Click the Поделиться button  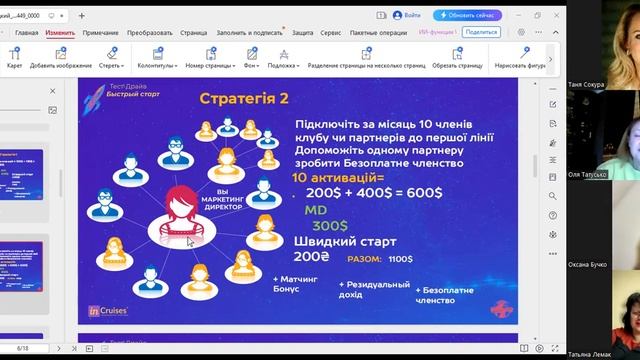pos(481,32)
